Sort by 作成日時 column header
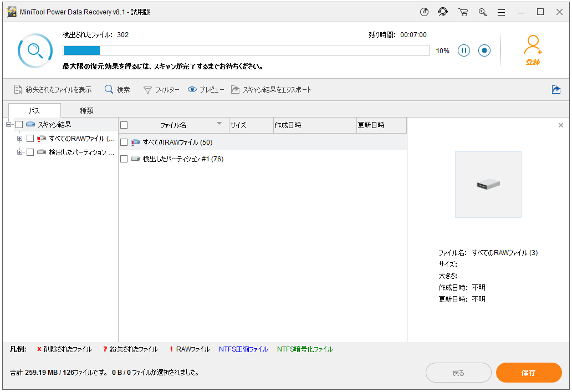572x392 pixels. (315, 125)
